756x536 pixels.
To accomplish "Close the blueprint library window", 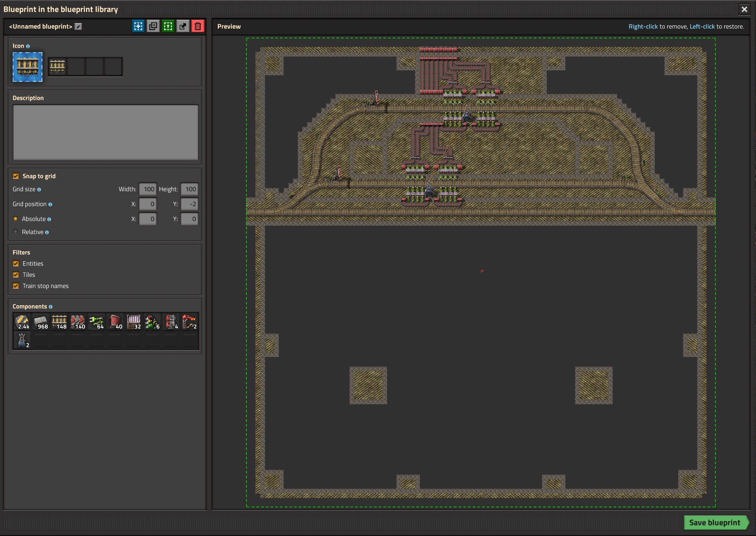I will 744,9.
